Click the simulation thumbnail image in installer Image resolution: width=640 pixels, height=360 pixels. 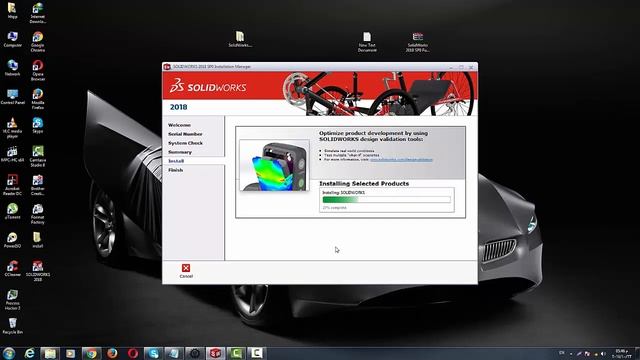[274, 165]
